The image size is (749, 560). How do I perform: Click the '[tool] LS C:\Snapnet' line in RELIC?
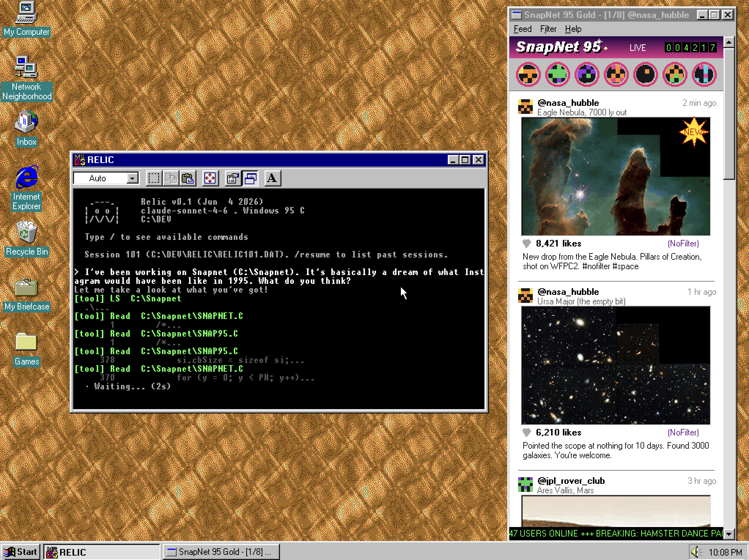(x=128, y=298)
